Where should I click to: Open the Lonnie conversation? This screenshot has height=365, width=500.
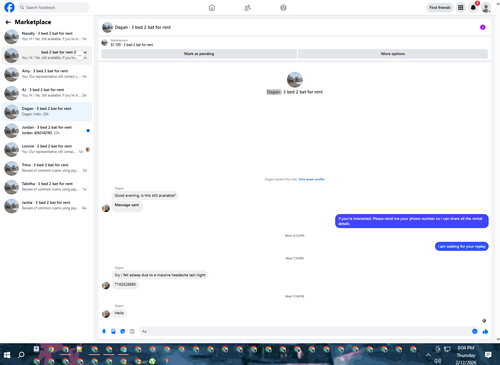pyautogui.click(x=47, y=149)
